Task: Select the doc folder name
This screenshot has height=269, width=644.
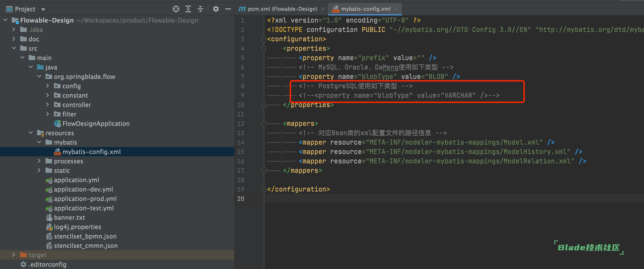Action: (34, 39)
